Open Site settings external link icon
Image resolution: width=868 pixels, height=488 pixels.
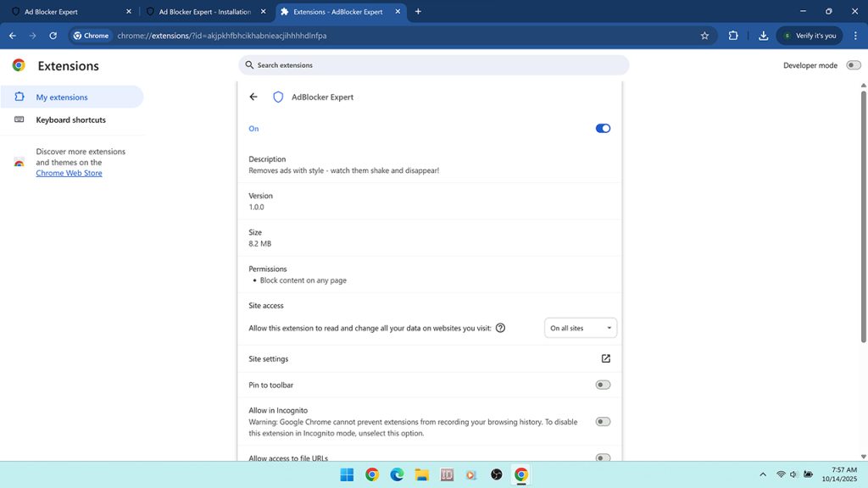(x=605, y=359)
